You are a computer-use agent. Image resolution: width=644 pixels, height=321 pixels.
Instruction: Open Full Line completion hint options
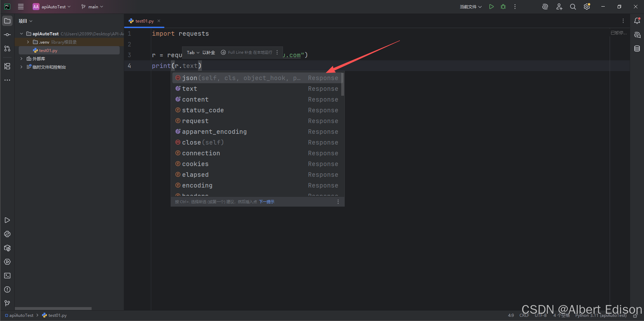(x=277, y=52)
